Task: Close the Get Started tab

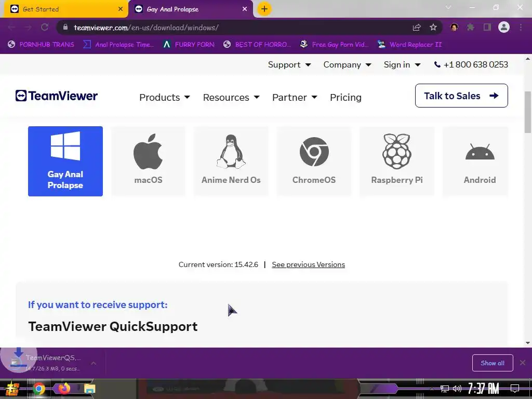Action: click(x=121, y=9)
